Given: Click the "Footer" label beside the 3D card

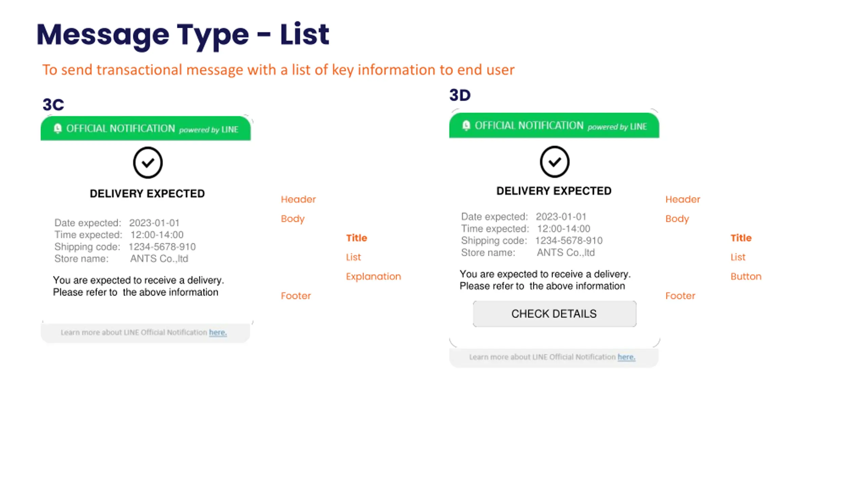Looking at the screenshot, I should [x=680, y=296].
